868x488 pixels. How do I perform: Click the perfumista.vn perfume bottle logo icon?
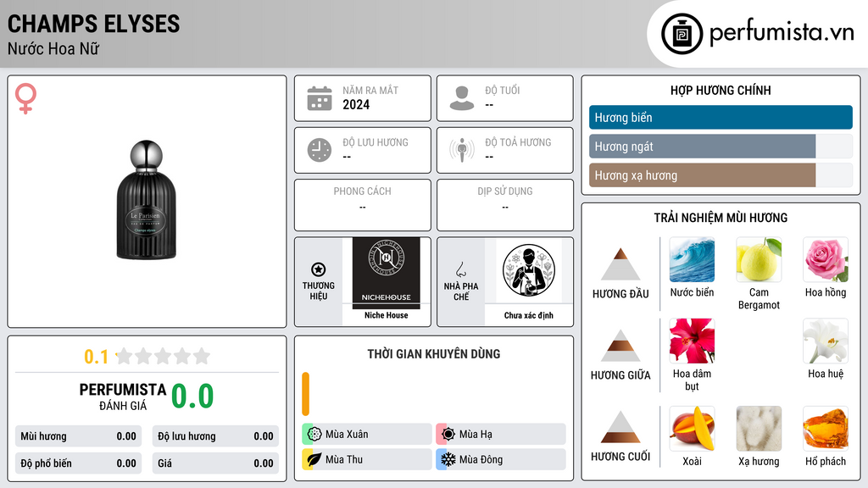(682, 34)
